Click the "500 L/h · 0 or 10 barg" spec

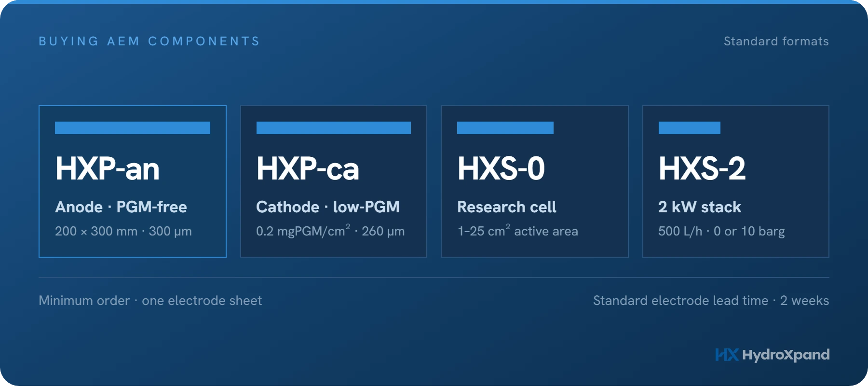point(721,231)
